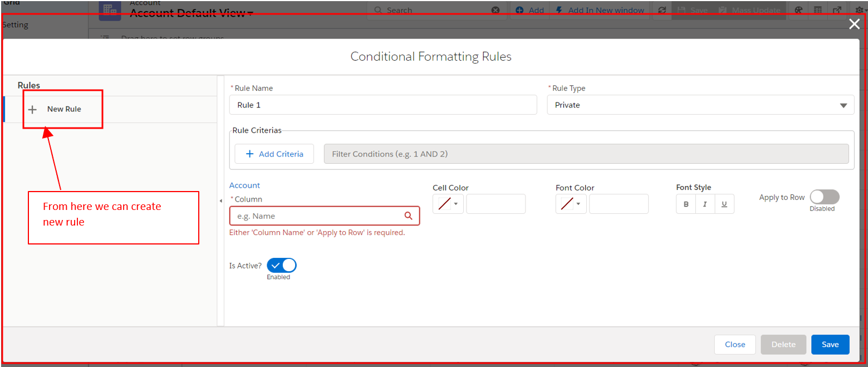Click the plus icon beside New Rule
The height and width of the screenshot is (367, 868).
32,110
